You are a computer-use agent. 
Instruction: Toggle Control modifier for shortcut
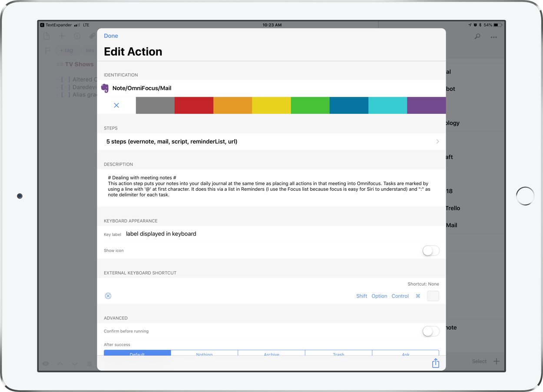pos(400,296)
